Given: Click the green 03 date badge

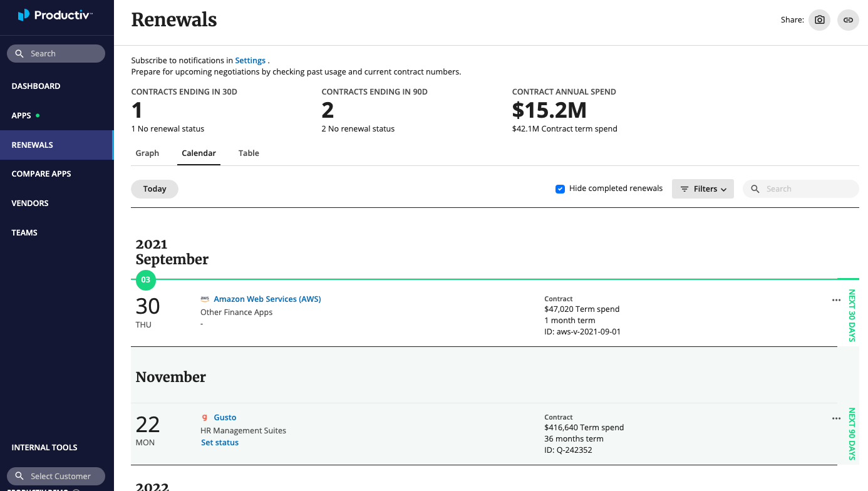Looking at the screenshot, I should [x=145, y=281].
